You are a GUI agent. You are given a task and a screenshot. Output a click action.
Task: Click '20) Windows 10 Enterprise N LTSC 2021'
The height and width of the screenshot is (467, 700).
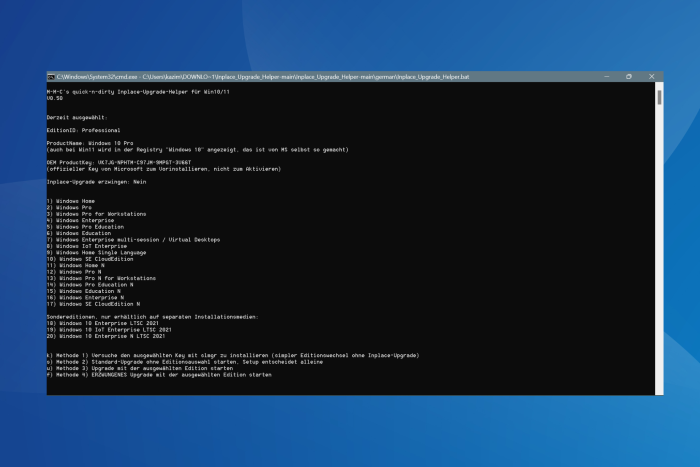click(106, 336)
